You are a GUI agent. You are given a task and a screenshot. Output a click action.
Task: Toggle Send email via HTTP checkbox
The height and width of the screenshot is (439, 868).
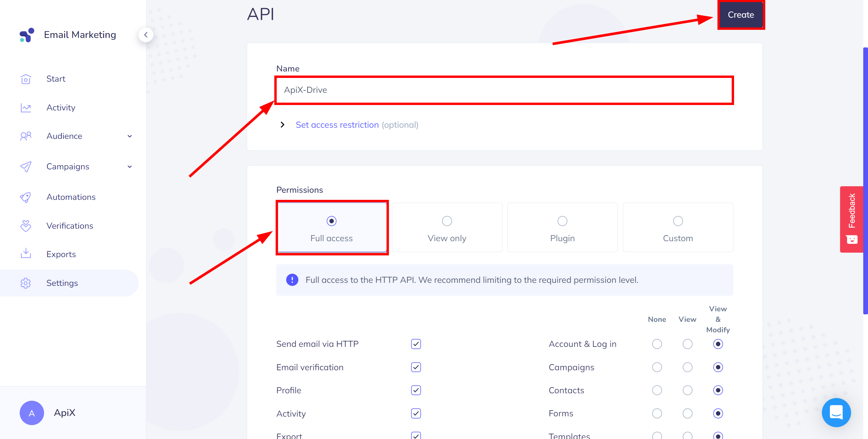[416, 344]
